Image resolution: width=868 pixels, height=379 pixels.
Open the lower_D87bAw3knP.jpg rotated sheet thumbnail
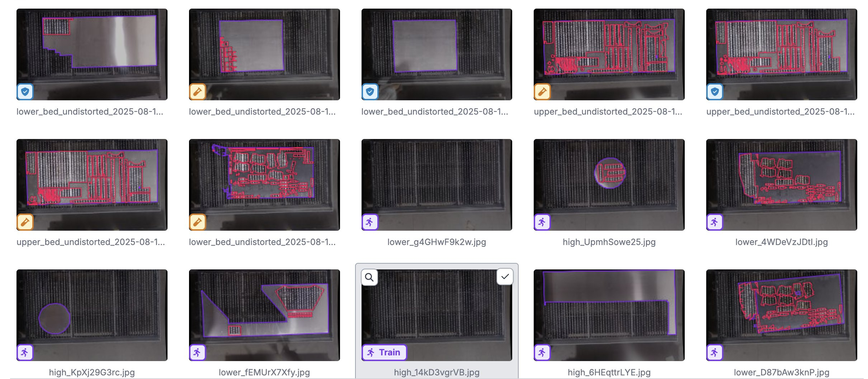click(x=782, y=315)
